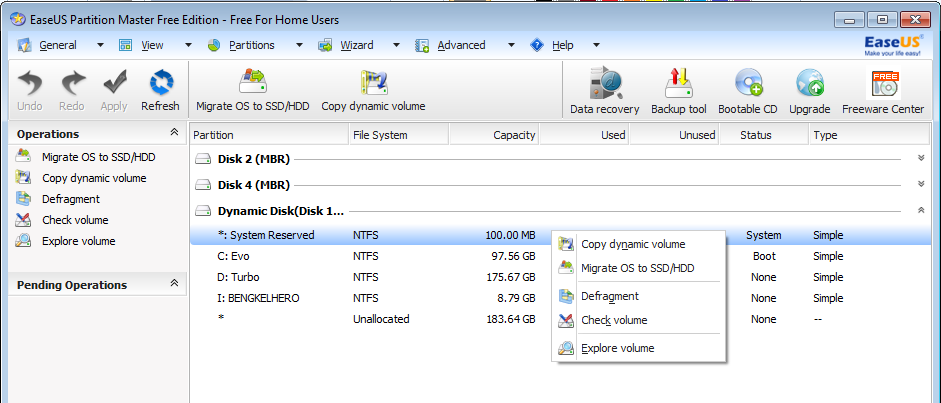Viewport: 941px width, 403px height.
Task: Choose Migrate OS to SSD/HDD in context menu
Action: pyautogui.click(x=638, y=268)
